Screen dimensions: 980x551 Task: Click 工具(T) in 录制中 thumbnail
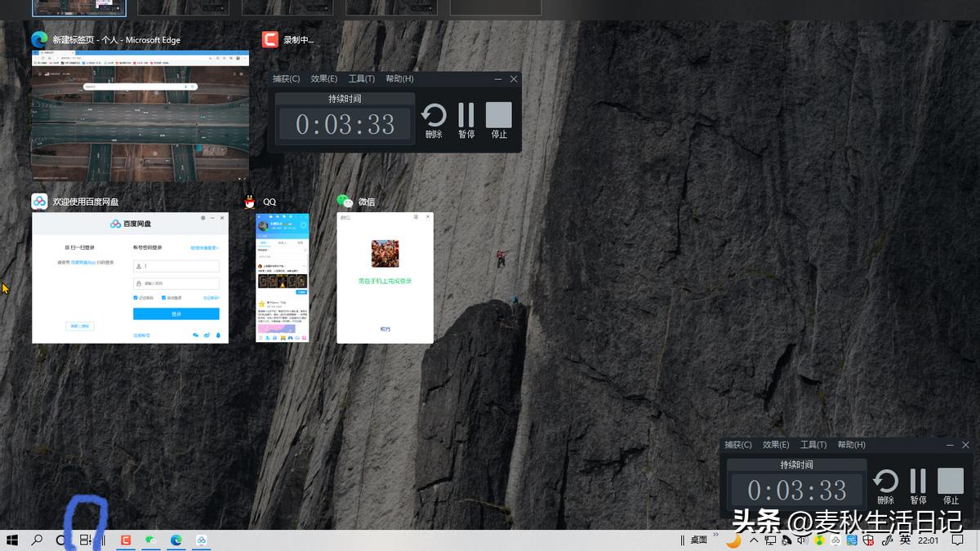[x=362, y=79]
